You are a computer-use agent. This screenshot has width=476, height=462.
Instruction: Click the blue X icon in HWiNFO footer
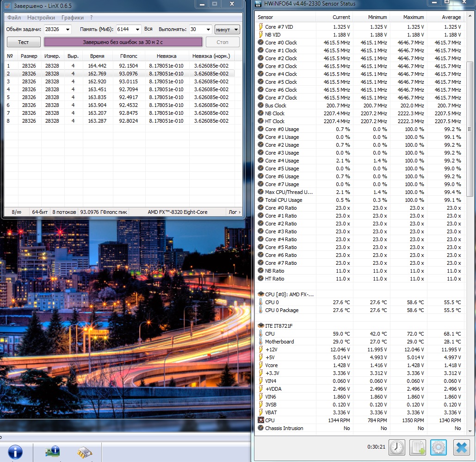pyautogui.click(x=461, y=447)
